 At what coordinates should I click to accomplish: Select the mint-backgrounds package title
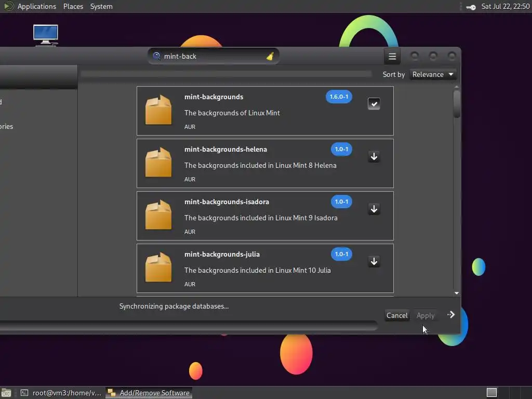[x=214, y=97]
